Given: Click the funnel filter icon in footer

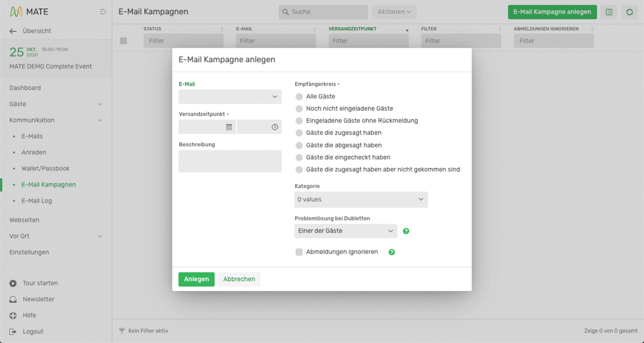Looking at the screenshot, I should [x=122, y=331].
